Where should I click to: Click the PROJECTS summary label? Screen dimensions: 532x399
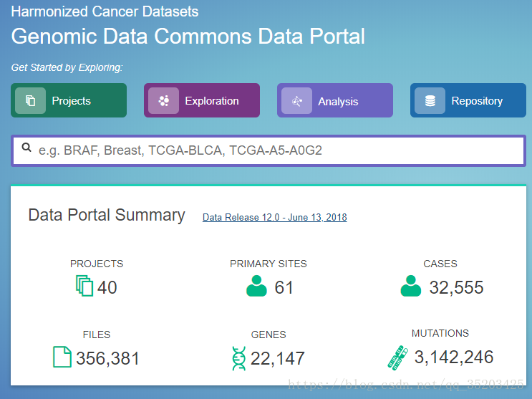(x=97, y=264)
